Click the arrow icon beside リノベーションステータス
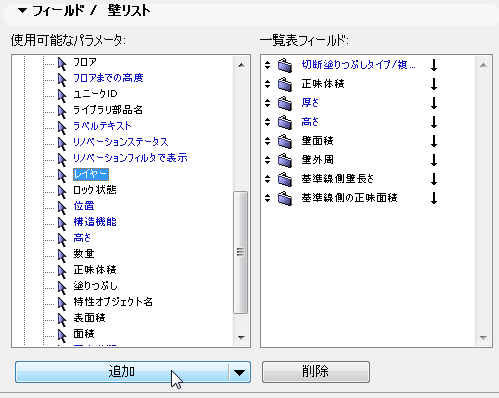 tap(62, 143)
